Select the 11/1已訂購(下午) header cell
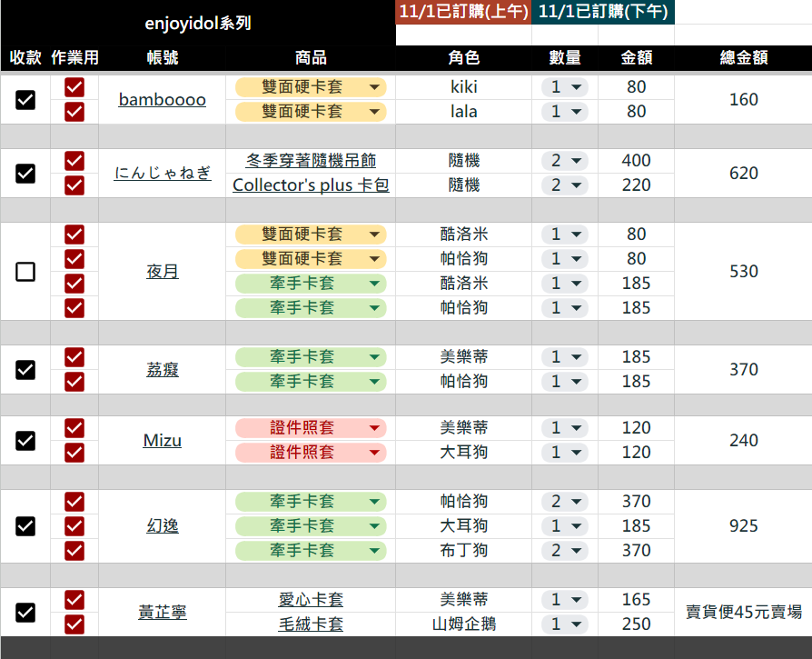This screenshot has width=812, height=659. click(603, 12)
